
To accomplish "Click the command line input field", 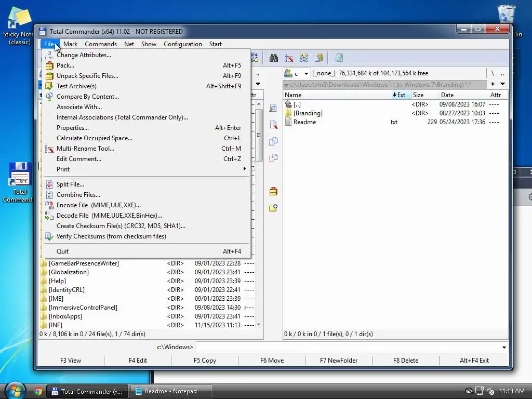I will [348, 347].
